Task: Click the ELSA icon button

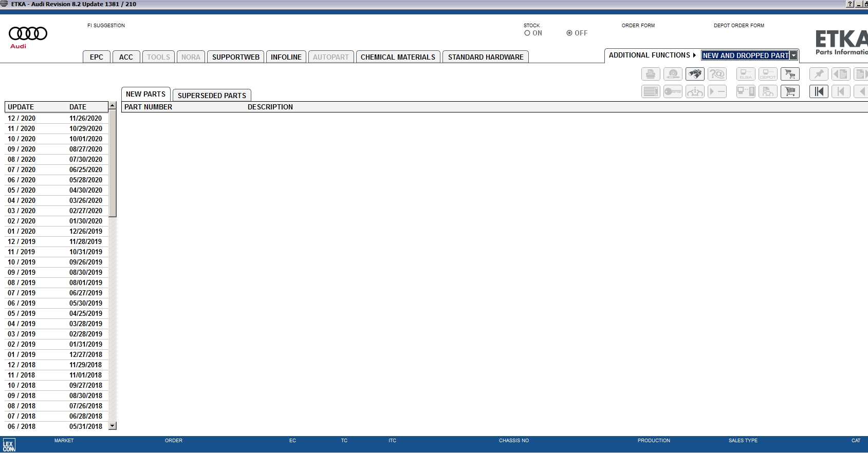Action: coord(746,74)
